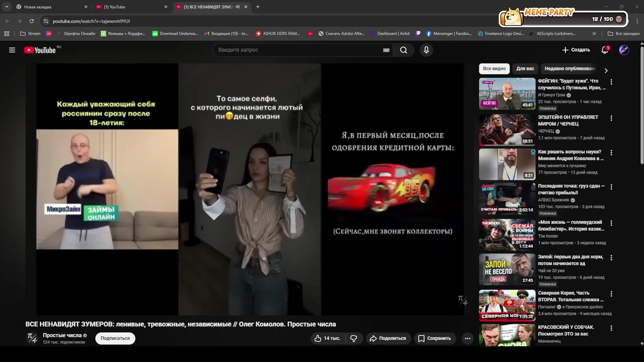Click the Поделиться share button
644x362 pixels.
coord(387,338)
